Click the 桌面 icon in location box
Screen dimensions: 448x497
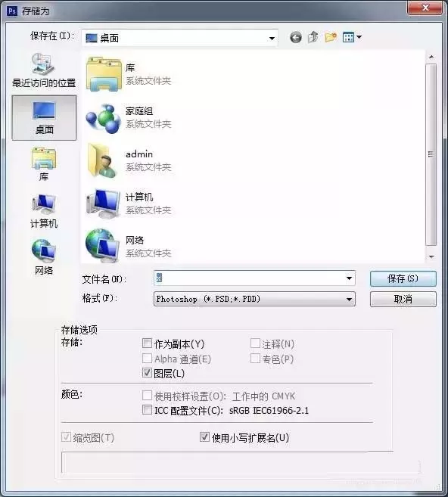(92, 38)
